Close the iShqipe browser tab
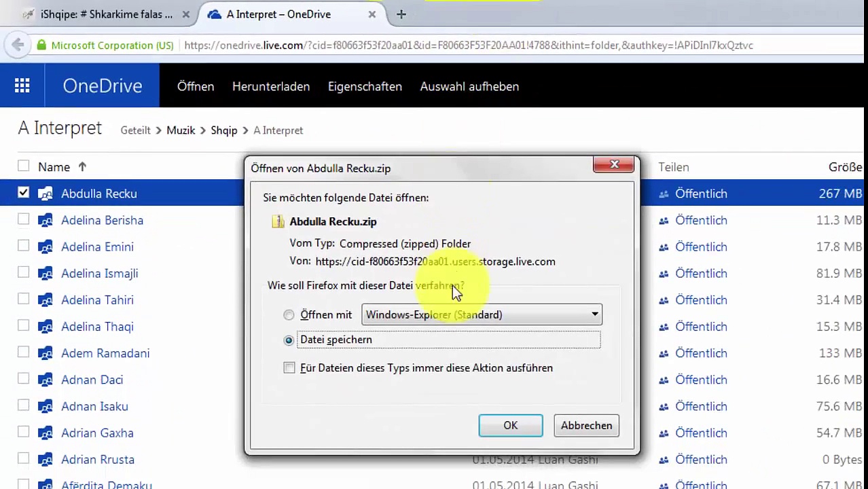This screenshot has width=868, height=489. coord(186,14)
